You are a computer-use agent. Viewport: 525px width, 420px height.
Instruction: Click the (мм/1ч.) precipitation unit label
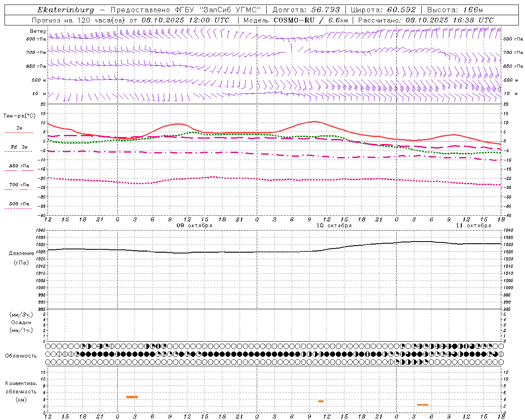point(21,330)
